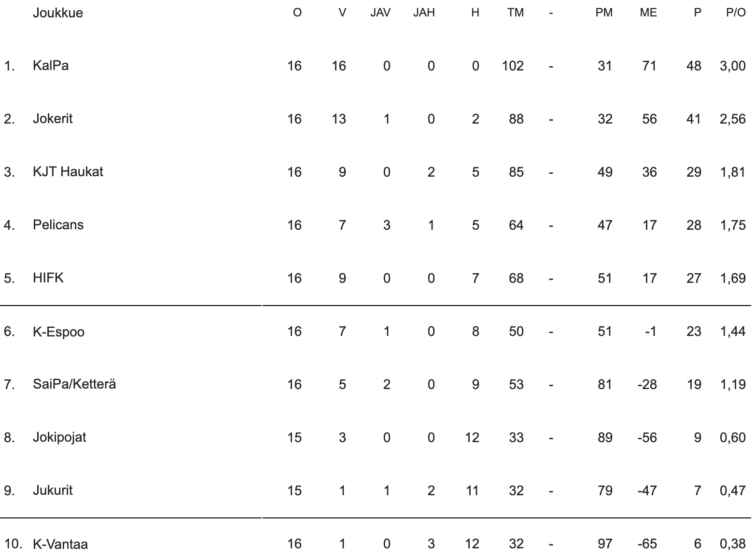
Task: Click the H losses column header
Action: (475, 13)
